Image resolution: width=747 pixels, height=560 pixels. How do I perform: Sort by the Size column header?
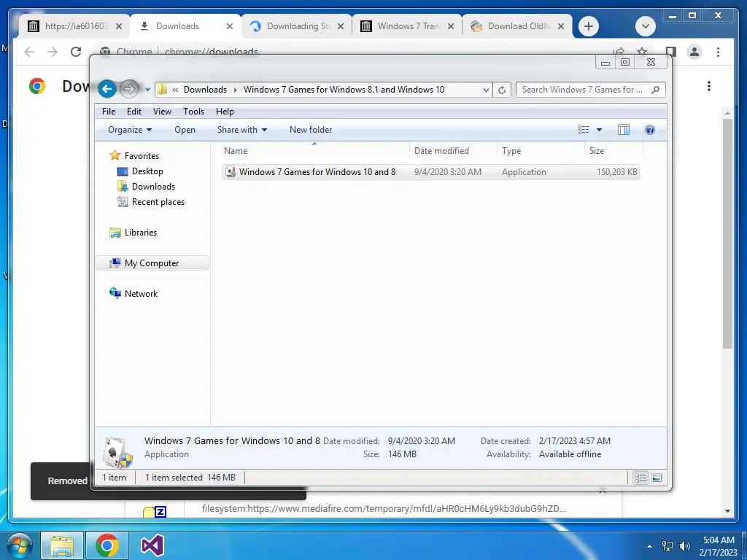614,150
